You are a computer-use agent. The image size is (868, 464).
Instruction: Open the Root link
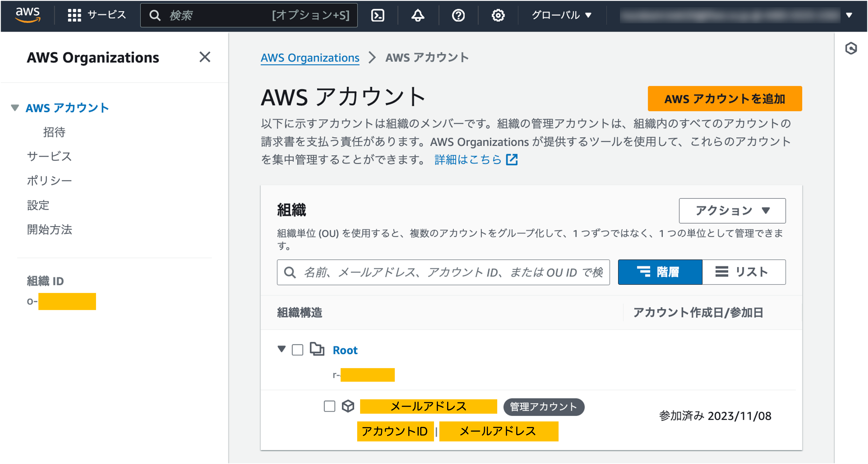pyautogui.click(x=345, y=350)
